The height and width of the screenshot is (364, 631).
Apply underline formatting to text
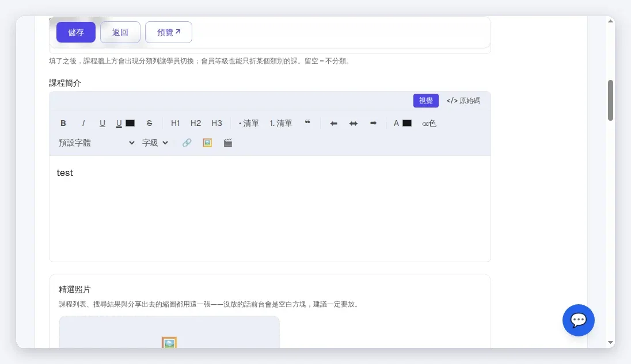[102, 123]
